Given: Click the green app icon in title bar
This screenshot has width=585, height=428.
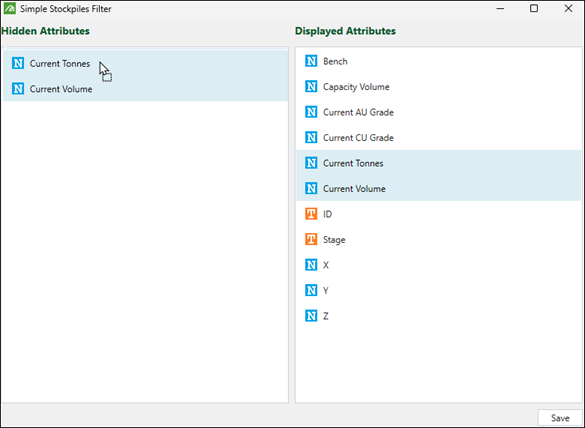Looking at the screenshot, I should 9,8.
